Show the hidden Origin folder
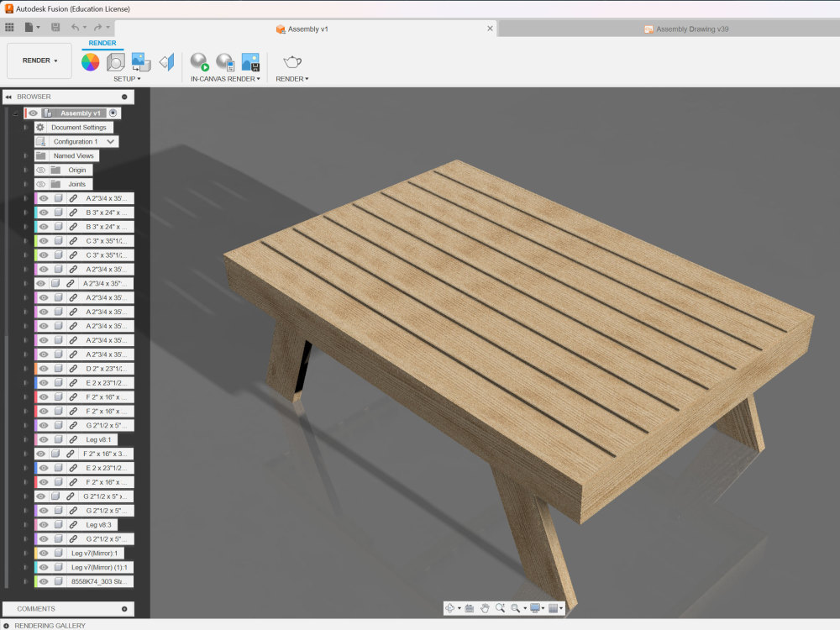 click(40, 171)
